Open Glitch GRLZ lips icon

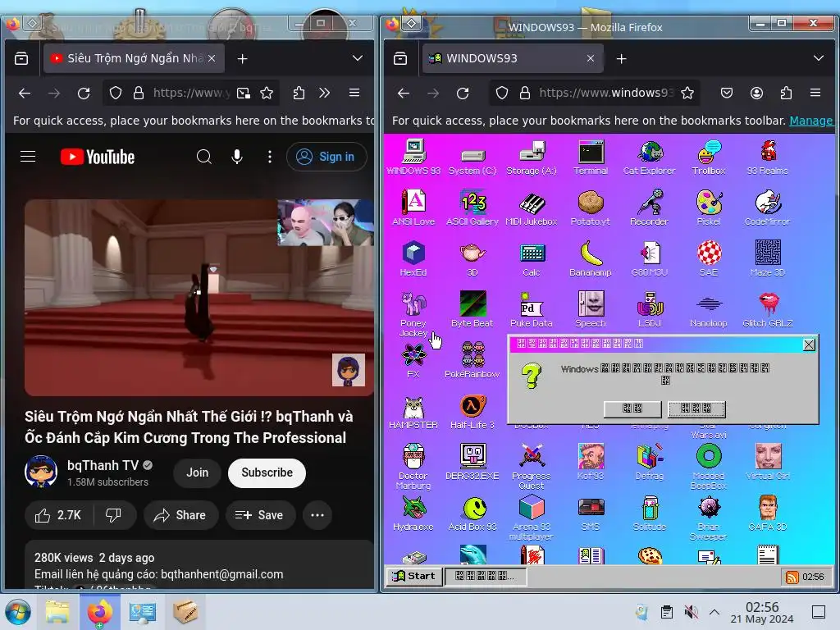click(x=768, y=309)
